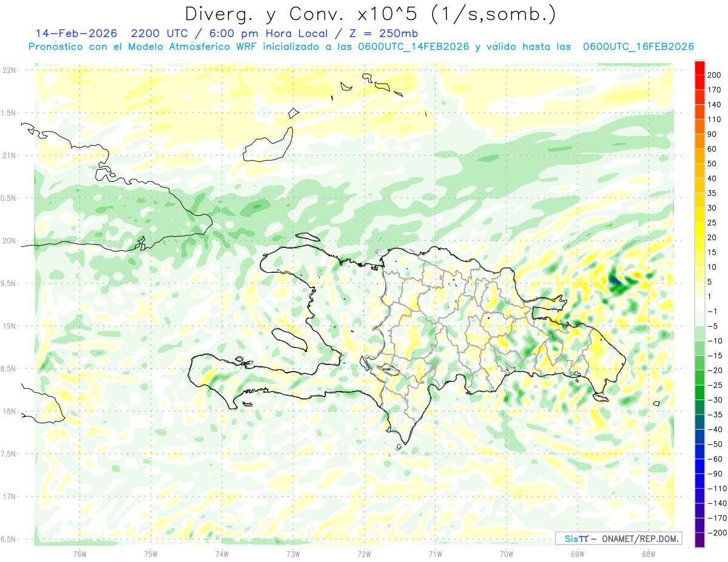This screenshot has width=728, height=562.
Task: Click the '6.5N' axis label
Action: tap(8, 540)
